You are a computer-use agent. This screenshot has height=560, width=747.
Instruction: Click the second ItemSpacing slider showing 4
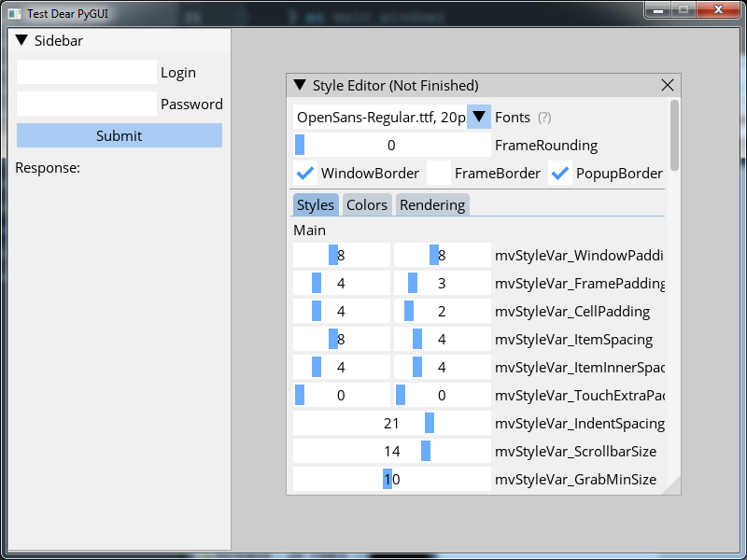442,339
